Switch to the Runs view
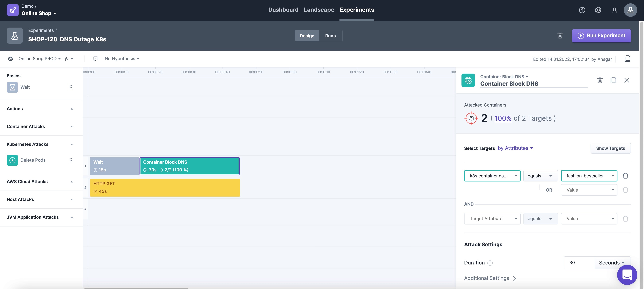644x289 pixels. pos(330,36)
